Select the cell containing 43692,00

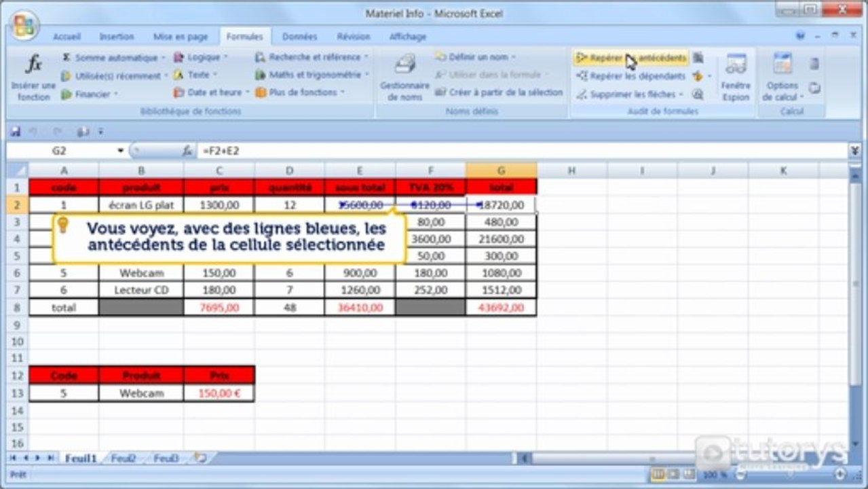501,307
